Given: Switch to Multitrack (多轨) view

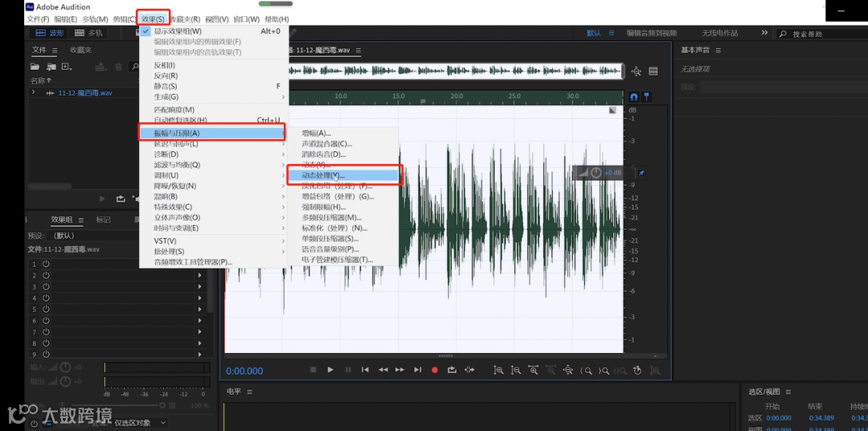Looking at the screenshot, I should point(88,33).
